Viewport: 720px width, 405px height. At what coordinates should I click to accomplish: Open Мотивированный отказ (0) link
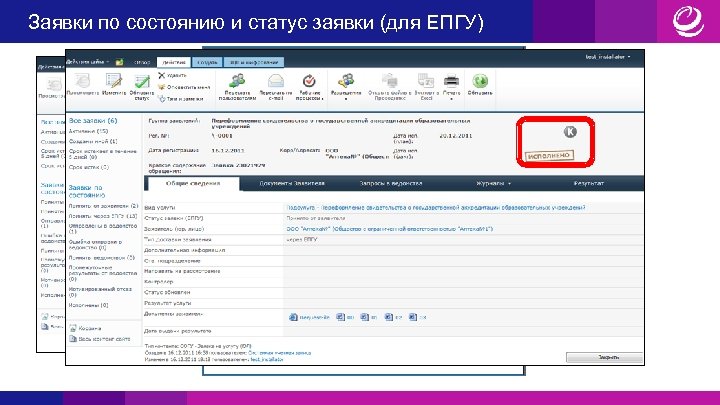tap(100, 292)
